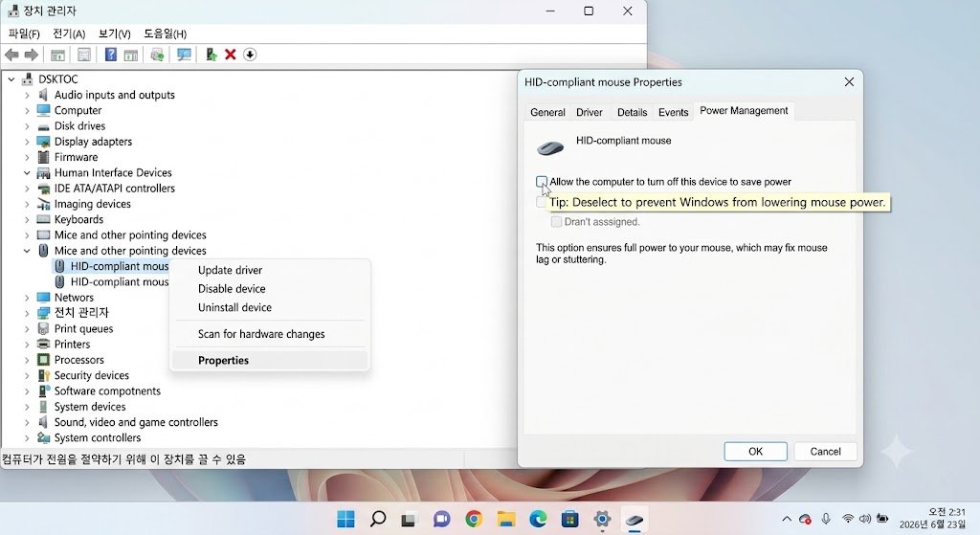Expand the Sound, video and game controllers node
Viewport: 980px width, 535px height.
tap(27, 422)
